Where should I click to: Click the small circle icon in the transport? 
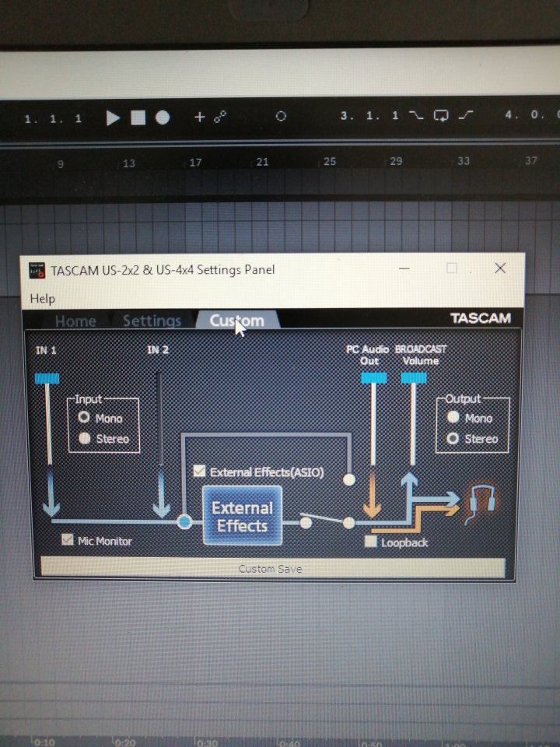281,116
